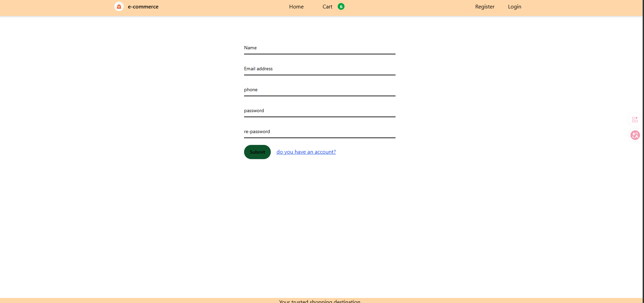Click the pink AI translate floating icon
The height and width of the screenshot is (303, 644).
pyautogui.click(x=635, y=135)
